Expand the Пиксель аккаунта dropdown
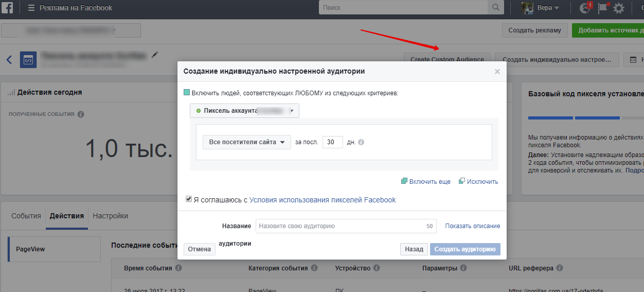 244,111
